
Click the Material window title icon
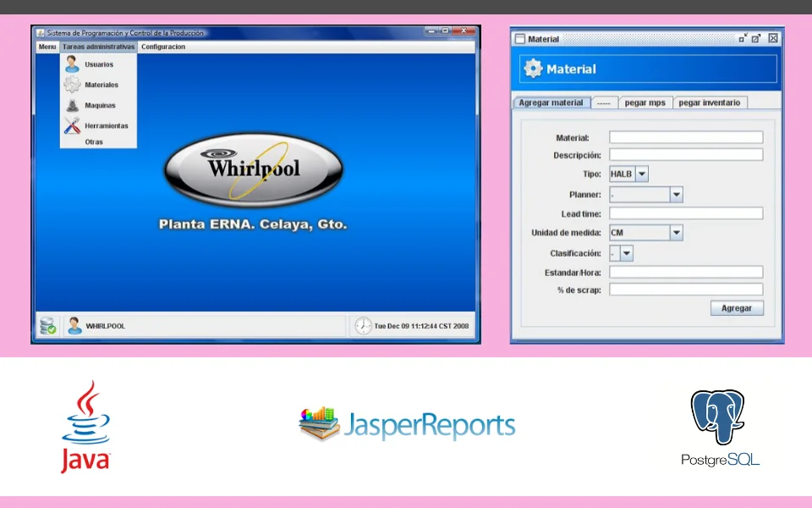[x=520, y=39]
